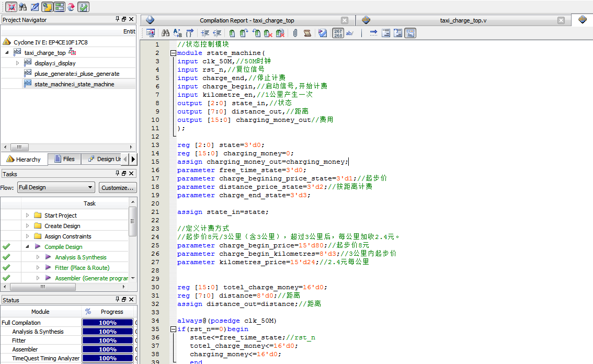Open the Flow dropdown showing Full Design
Image resolution: width=593 pixels, height=364 pixels.
[55, 187]
